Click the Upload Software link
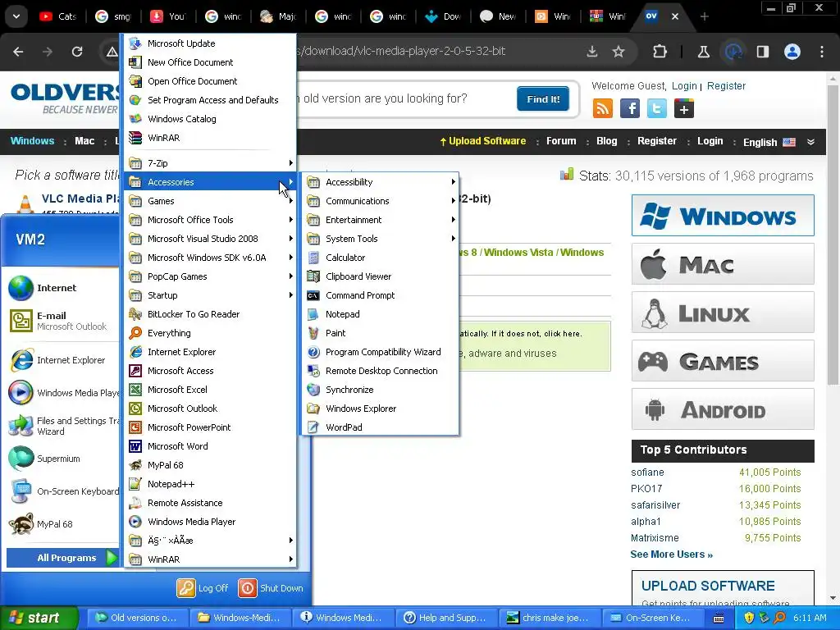 pyautogui.click(x=482, y=141)
